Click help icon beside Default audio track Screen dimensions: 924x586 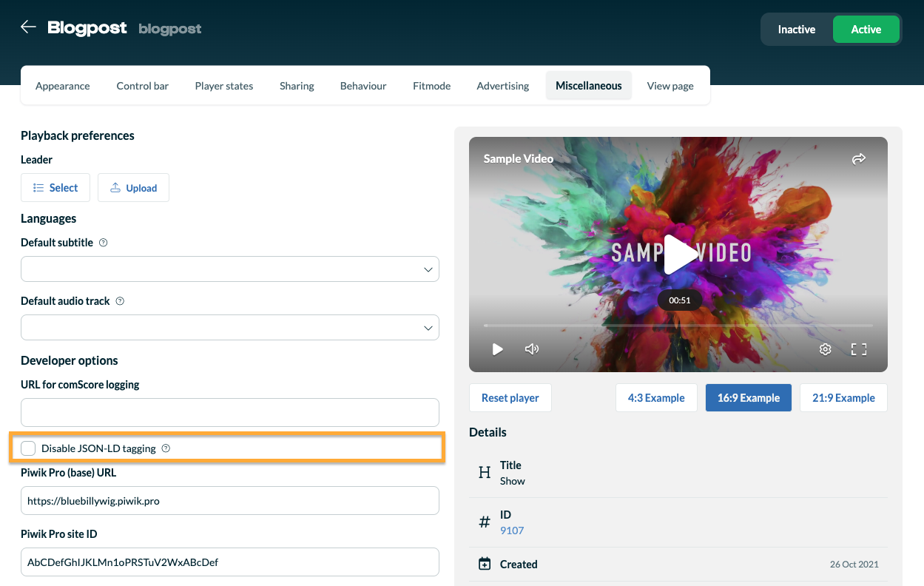[120, 301]
